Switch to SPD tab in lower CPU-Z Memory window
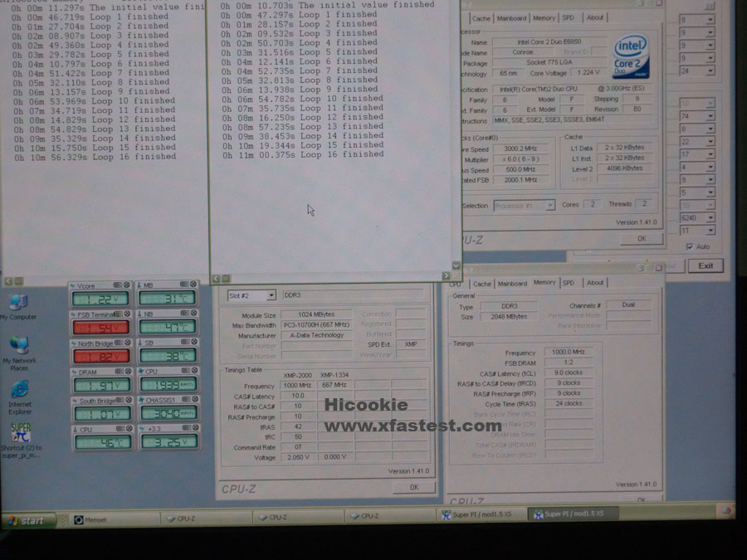The image size is (747, 560). click(x=569, y=283)
